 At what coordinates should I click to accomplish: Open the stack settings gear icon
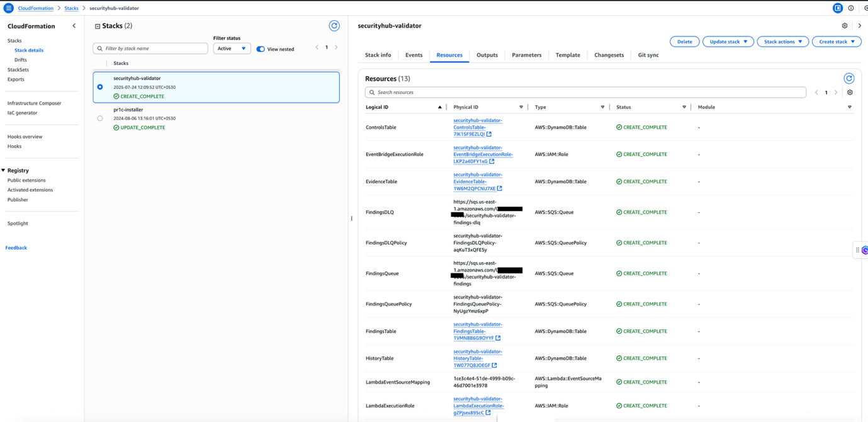pyautogui.click(x=844, y=25)
